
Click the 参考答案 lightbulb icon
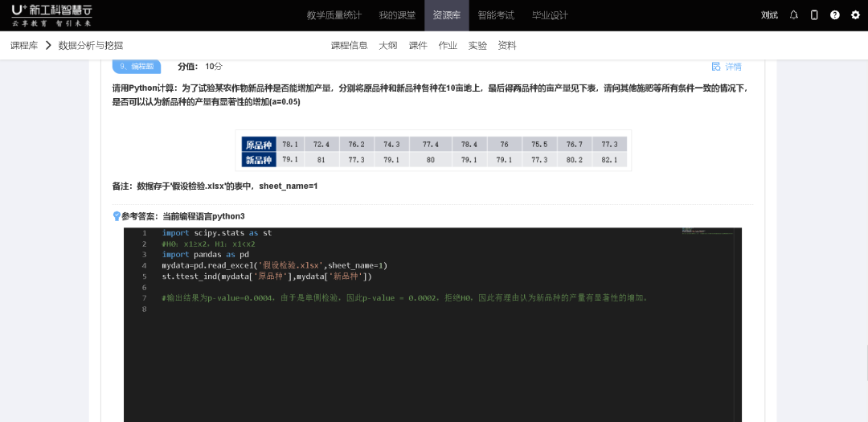click(117, 216)
